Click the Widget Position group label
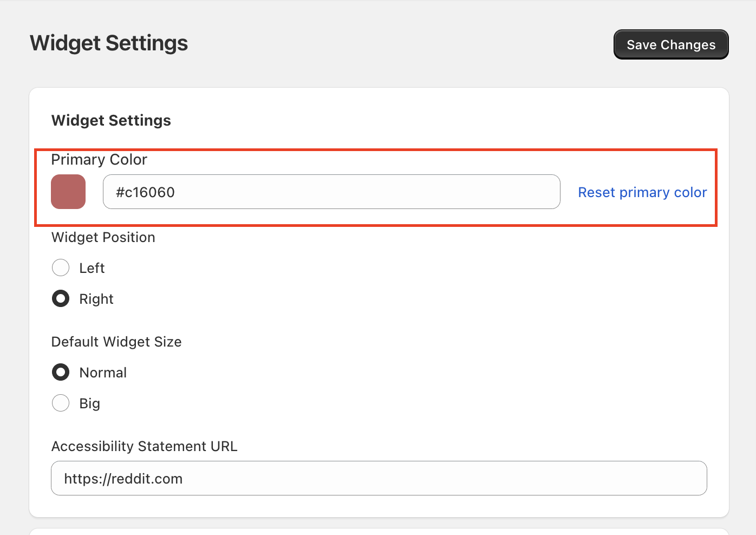The image size is (756, 535). (x=103, y=237)
